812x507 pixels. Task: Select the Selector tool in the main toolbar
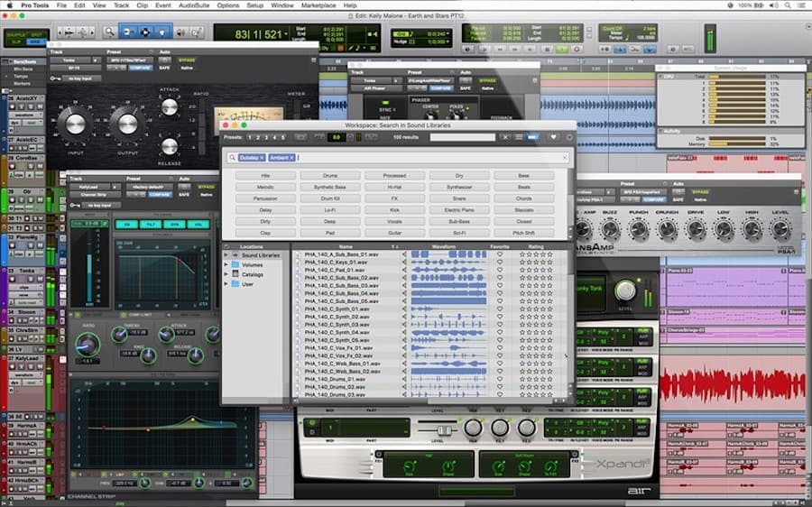pyautogui.click(x=145, y=32)
